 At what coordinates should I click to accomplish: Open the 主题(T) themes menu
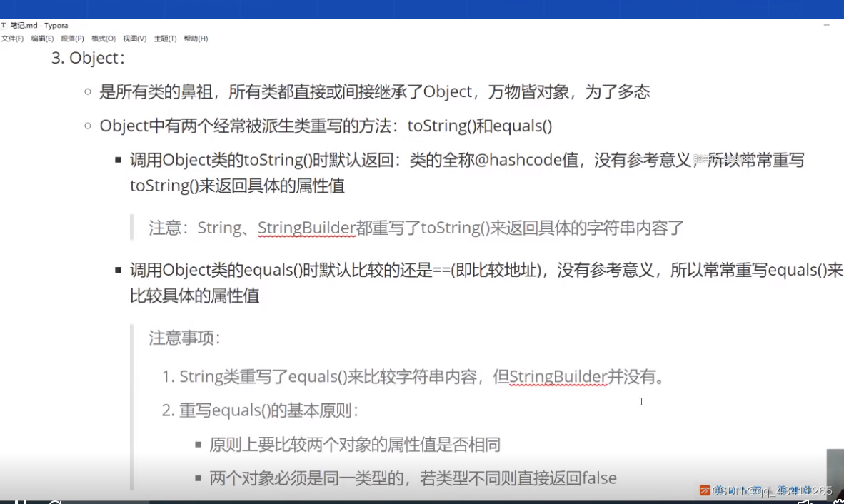coord(164,39)
